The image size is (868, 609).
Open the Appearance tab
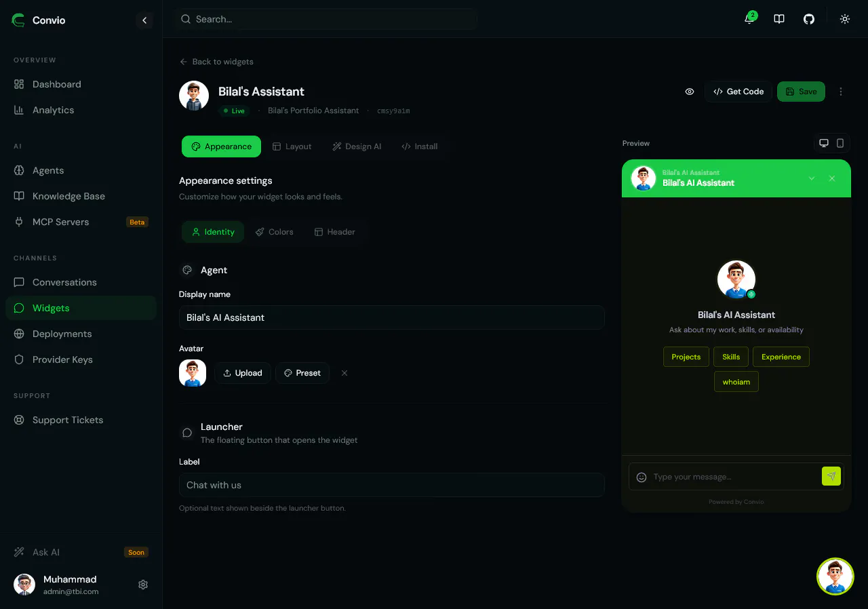point(221,146)
